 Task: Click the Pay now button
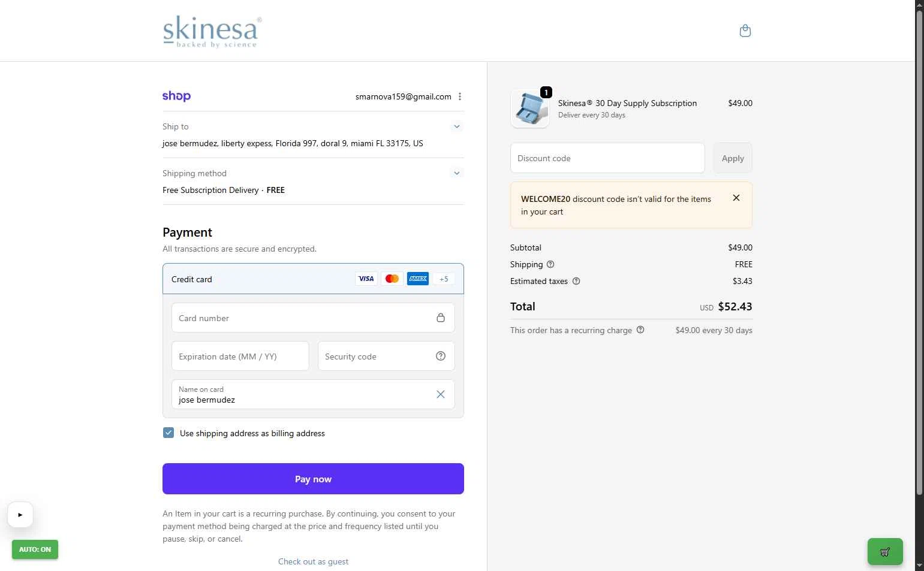(313, 479)
